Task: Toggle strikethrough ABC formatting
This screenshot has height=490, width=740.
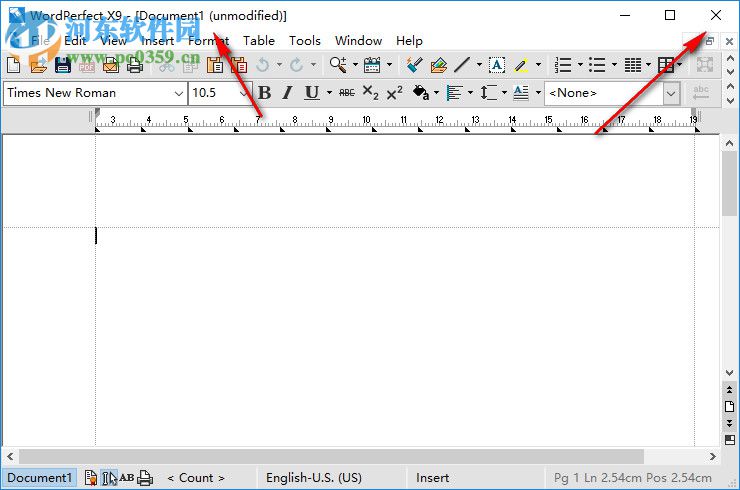Action: (347, 93)
